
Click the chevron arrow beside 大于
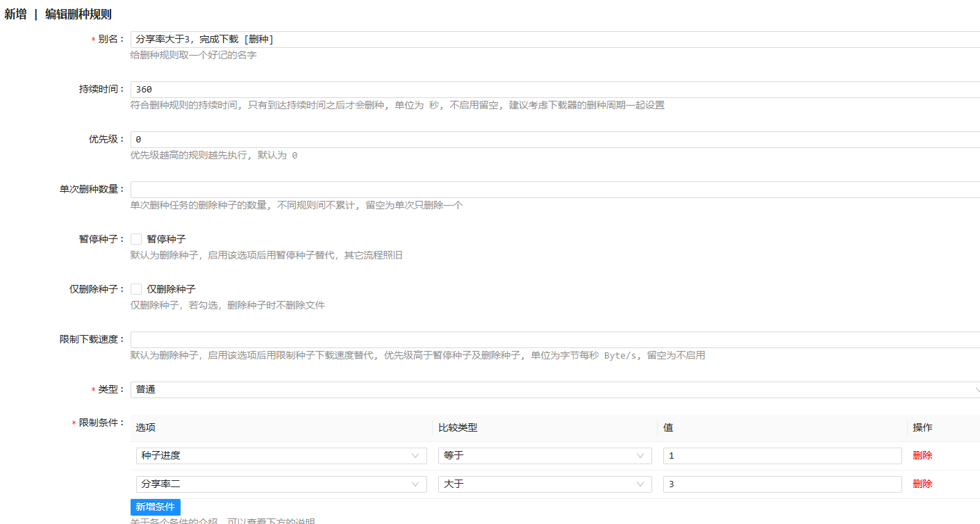coord(640,484)
